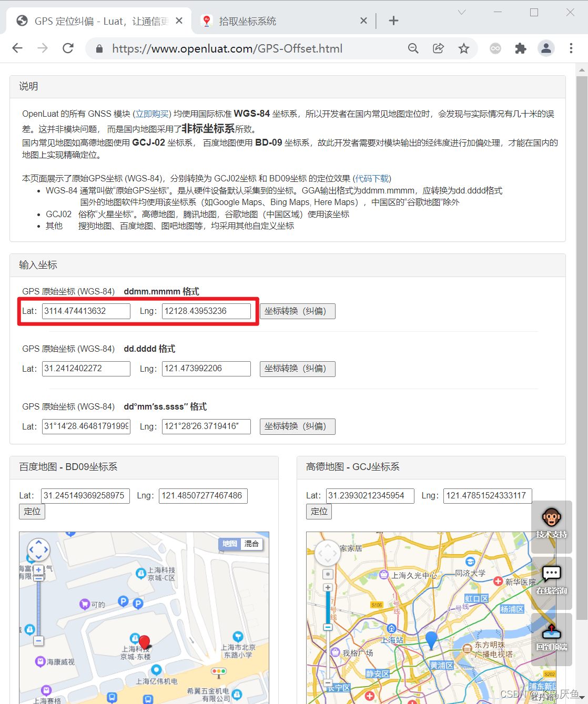The height and width of the screenshot is (704, 588).
Task: Click 定位 button under 百度地图
Action: tap(32, 512)
